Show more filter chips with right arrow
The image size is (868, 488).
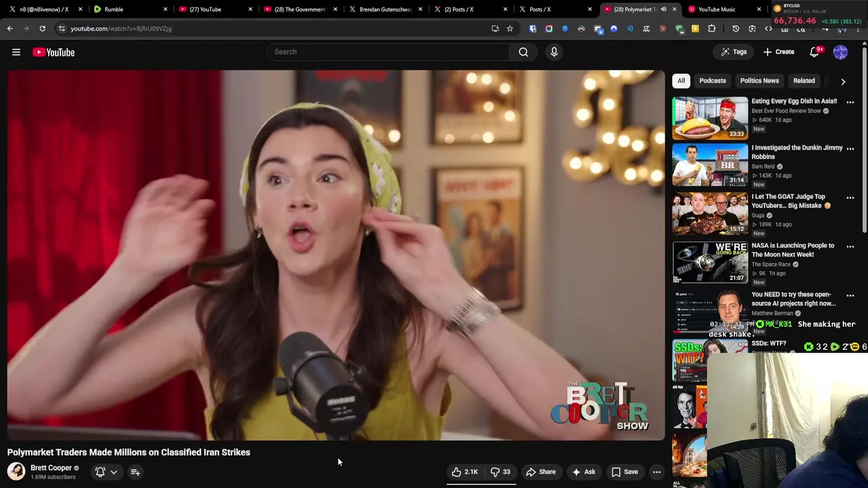pos(843,81)
